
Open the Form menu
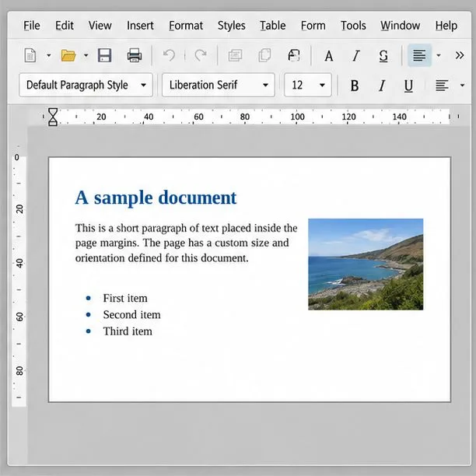313,26
